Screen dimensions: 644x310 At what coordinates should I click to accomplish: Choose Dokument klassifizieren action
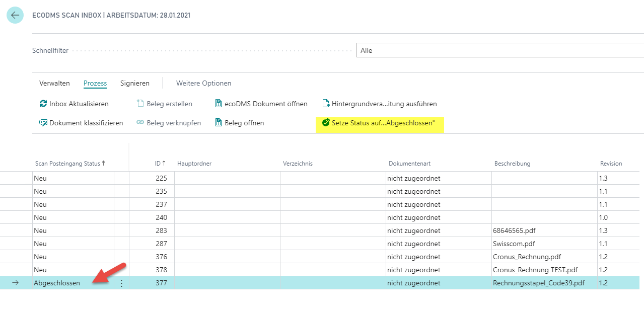pos(81,123)
